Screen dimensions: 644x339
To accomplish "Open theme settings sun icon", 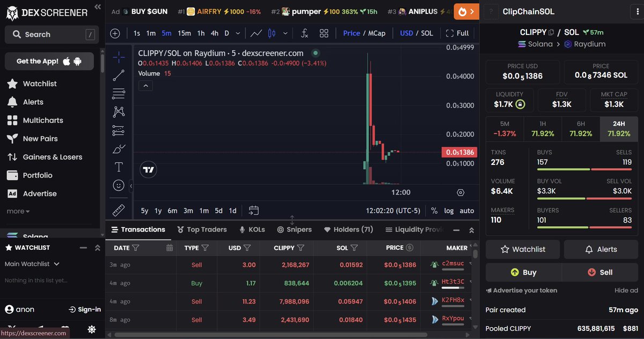I will point(92,329).
